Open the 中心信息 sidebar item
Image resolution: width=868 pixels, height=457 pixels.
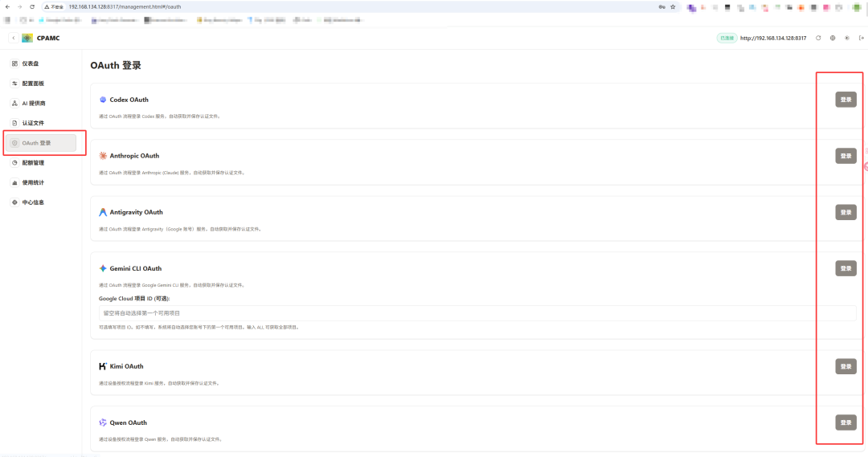[x=40, y=202]
